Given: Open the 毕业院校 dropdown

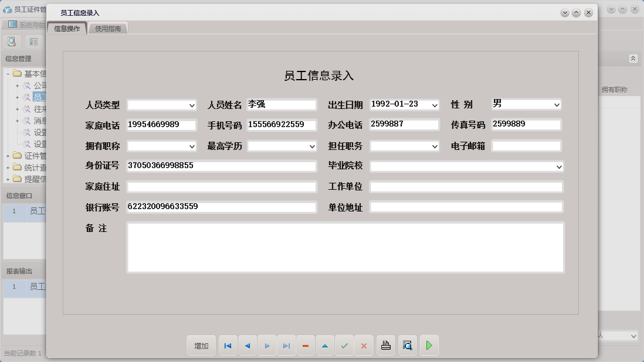Looking at the screenshot, I should pos(558,166).
